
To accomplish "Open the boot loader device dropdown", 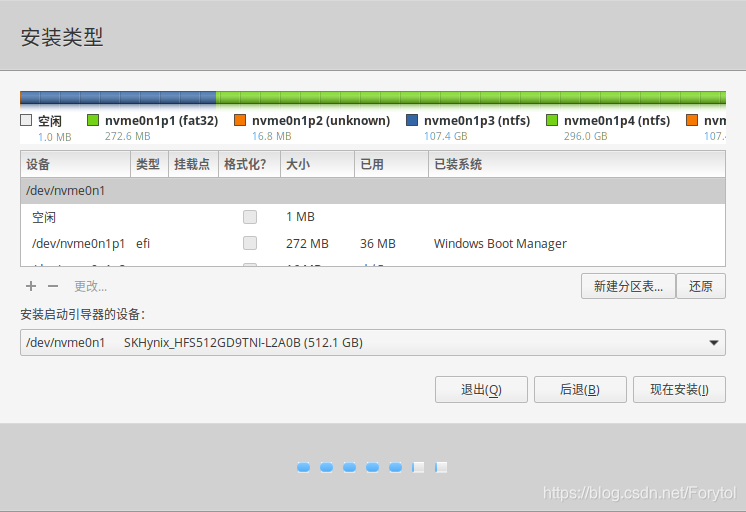I will (373, 343).
